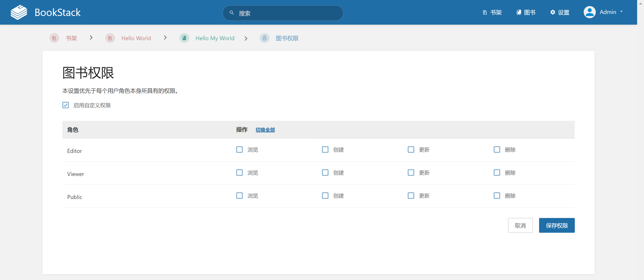Check Public 创建 permission
The image size is (644, 280).
point(325,195)
